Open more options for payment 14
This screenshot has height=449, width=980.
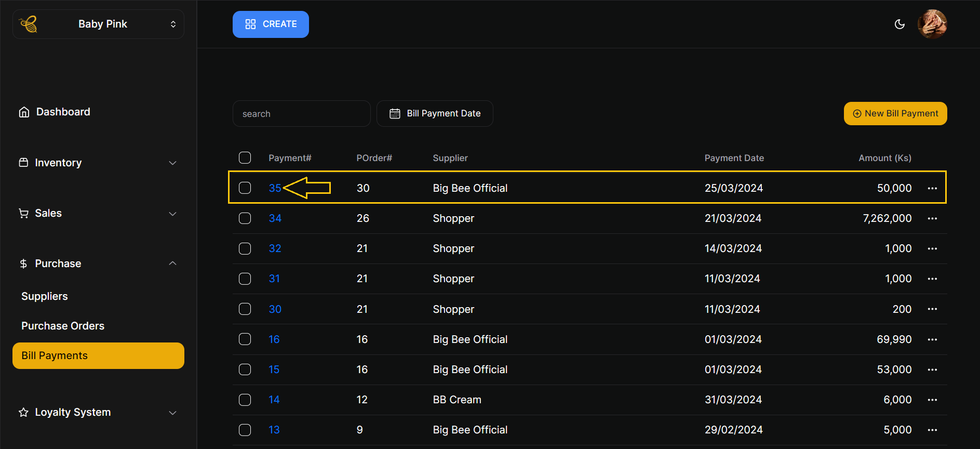(932, 400)
